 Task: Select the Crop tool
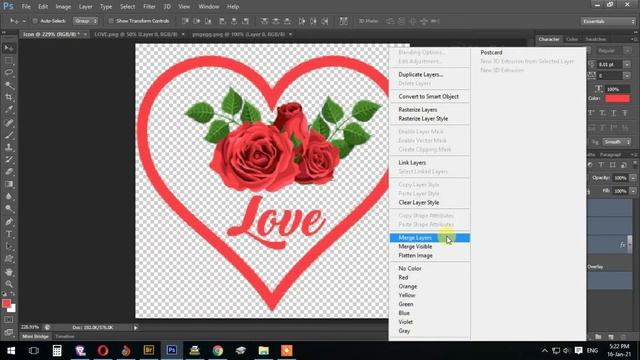click(x=9, y=97)
